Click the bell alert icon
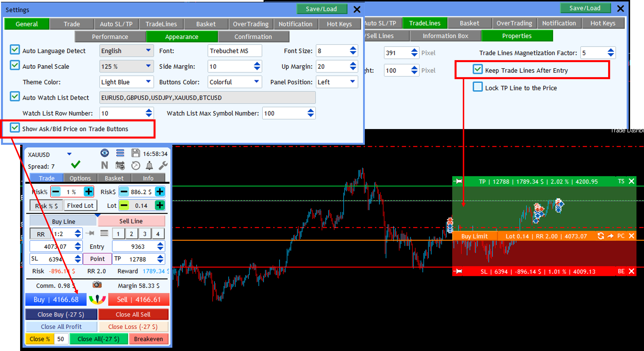The image size is (644, 351). 149,166
